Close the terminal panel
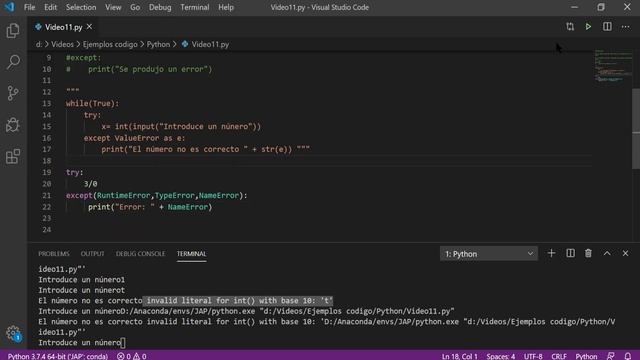The height and width of the screenshot is (360, 640). [625, 253]
